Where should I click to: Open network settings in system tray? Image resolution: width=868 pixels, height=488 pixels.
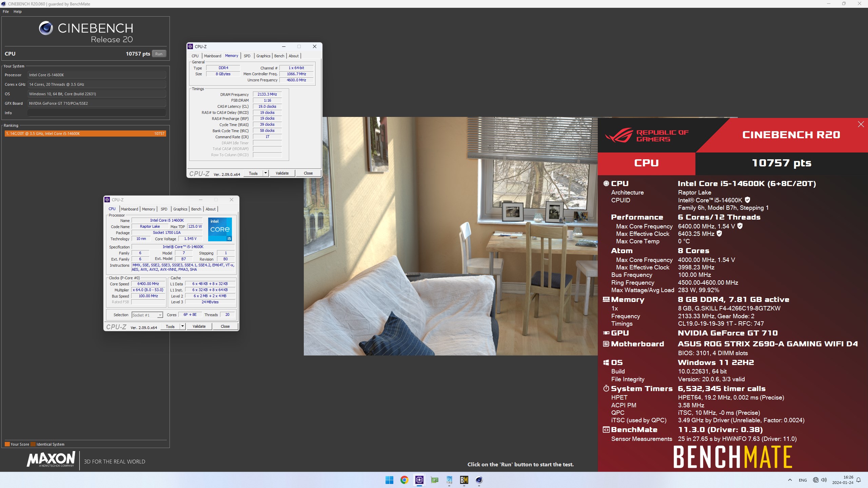pos(816,480)
